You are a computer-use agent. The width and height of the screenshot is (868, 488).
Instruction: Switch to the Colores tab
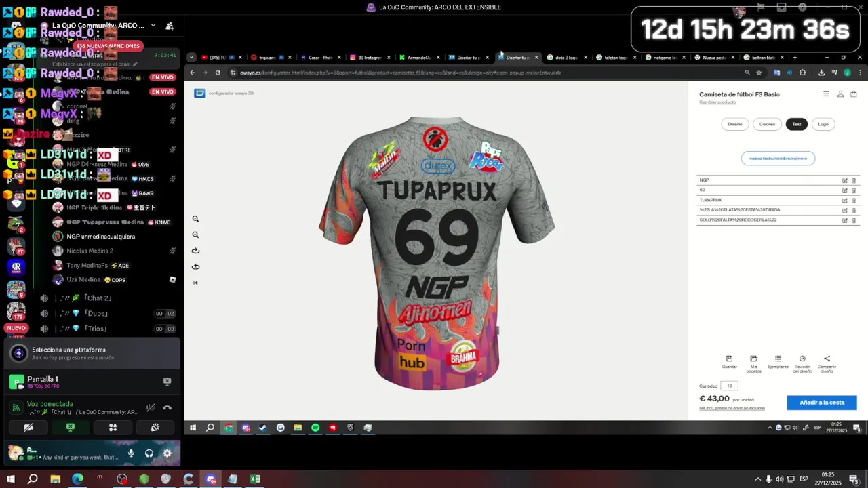tap(767, 124)
